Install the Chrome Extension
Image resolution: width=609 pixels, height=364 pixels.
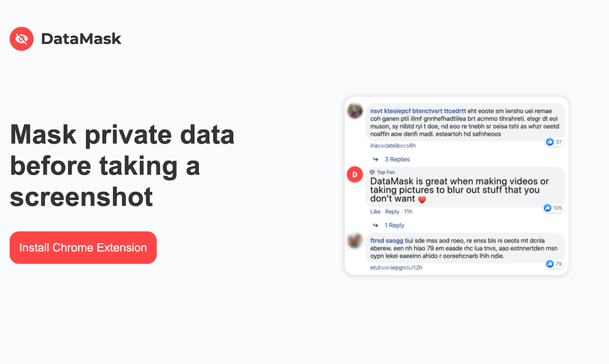pos(83,248)
